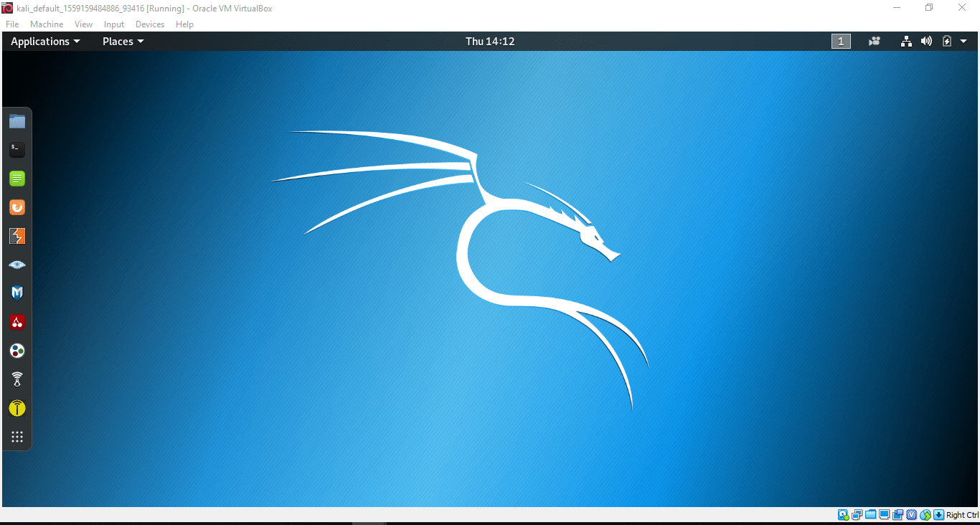Launch Firefox browser from the dock
The height and width of the screenshot is (525, 980).
[x=17, y=207]
